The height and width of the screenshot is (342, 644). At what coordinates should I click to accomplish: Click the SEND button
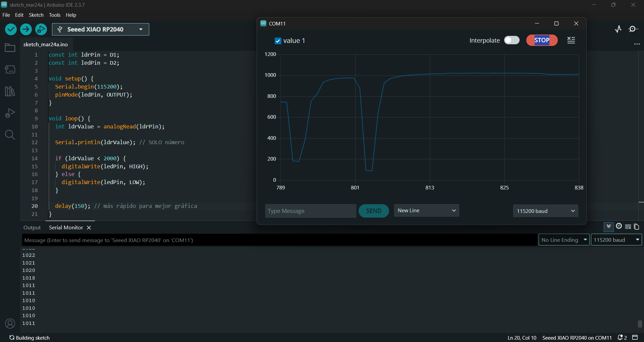pyautogui.click(x=374, y=211)
